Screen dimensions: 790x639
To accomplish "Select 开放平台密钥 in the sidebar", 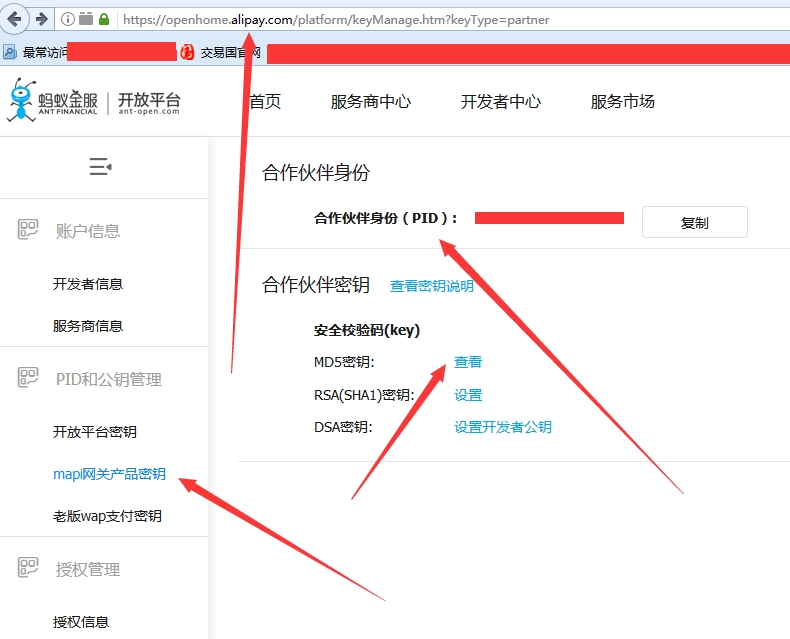I will pyautogui.click(x=95, y=432).
